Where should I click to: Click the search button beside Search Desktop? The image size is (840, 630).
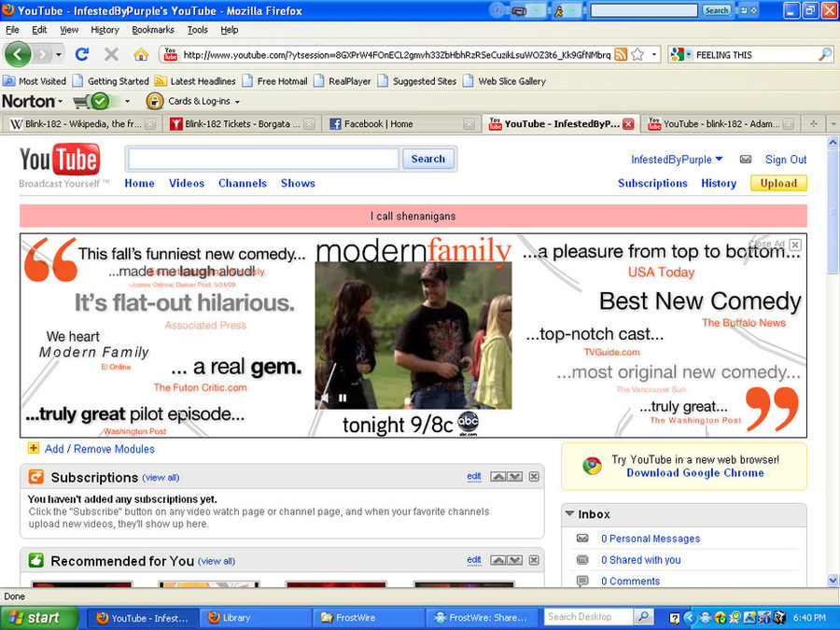pyautogui.click(x=643, y=617)
